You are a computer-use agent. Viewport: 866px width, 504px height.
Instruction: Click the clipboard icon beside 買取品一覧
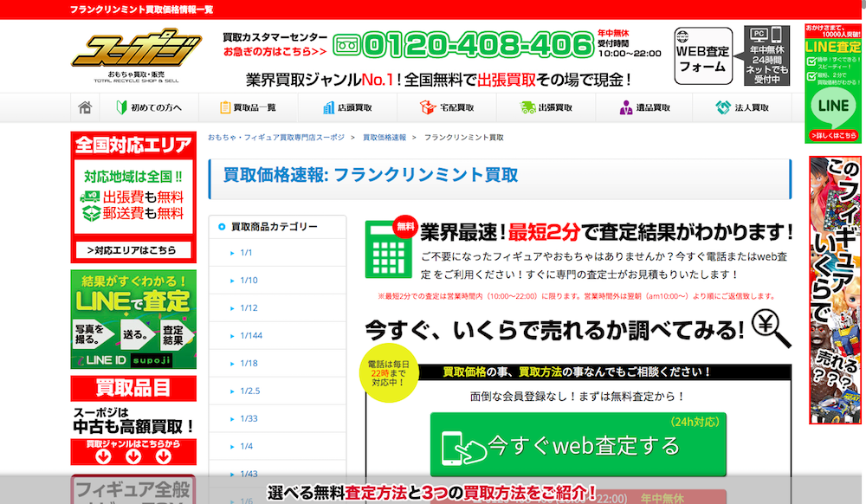point(225,107)
